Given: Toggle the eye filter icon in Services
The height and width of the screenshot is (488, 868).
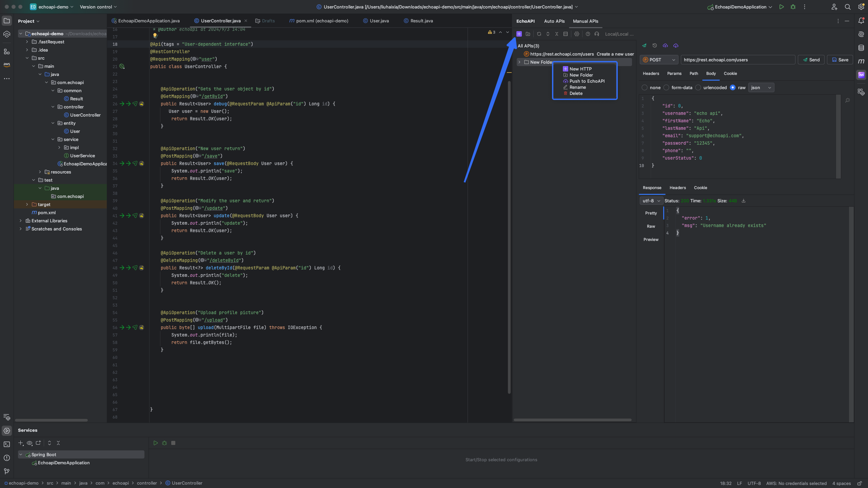Looking at the screenshot, I should tap(29, 443).
